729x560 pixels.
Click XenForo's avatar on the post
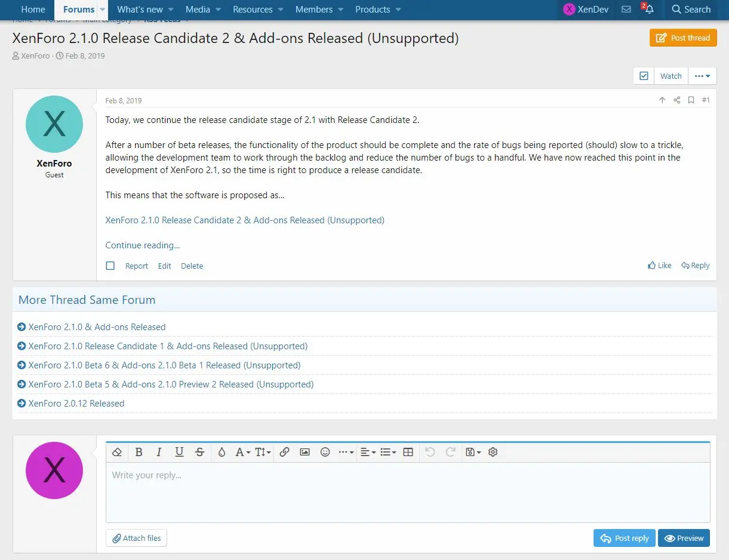point(54,124)
